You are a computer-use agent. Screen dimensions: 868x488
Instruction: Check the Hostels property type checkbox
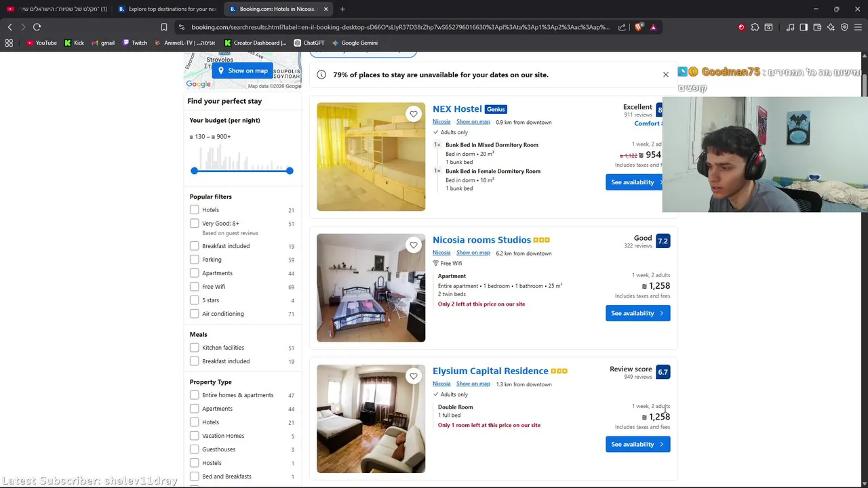195,463
